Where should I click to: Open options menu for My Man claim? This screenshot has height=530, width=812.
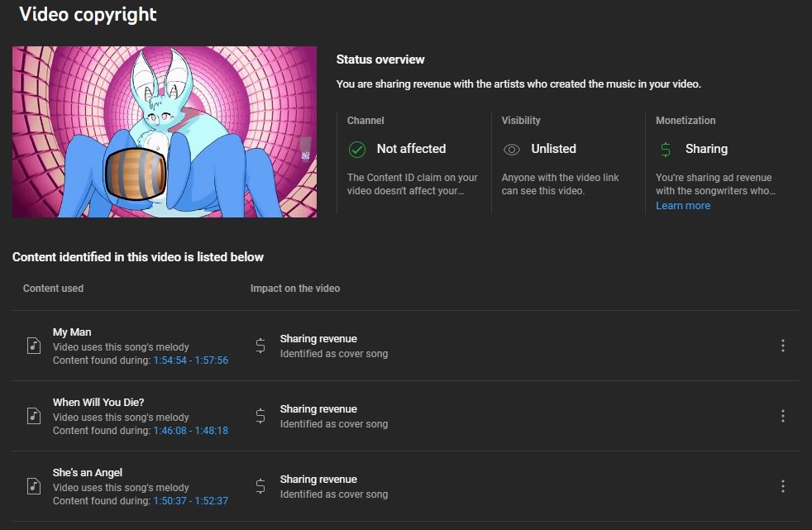782,346
